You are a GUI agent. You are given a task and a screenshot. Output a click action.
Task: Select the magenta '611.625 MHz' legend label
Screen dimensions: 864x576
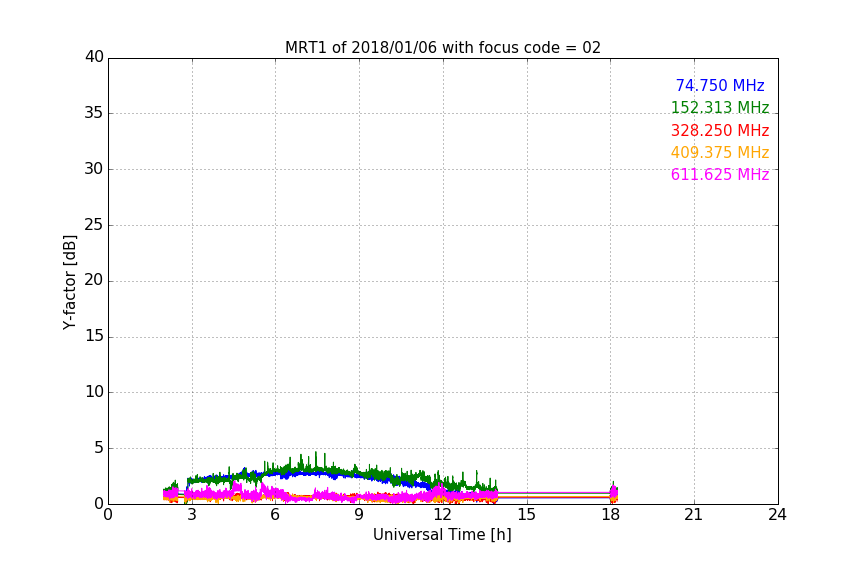pyautogui.click(x=720, y=175)
